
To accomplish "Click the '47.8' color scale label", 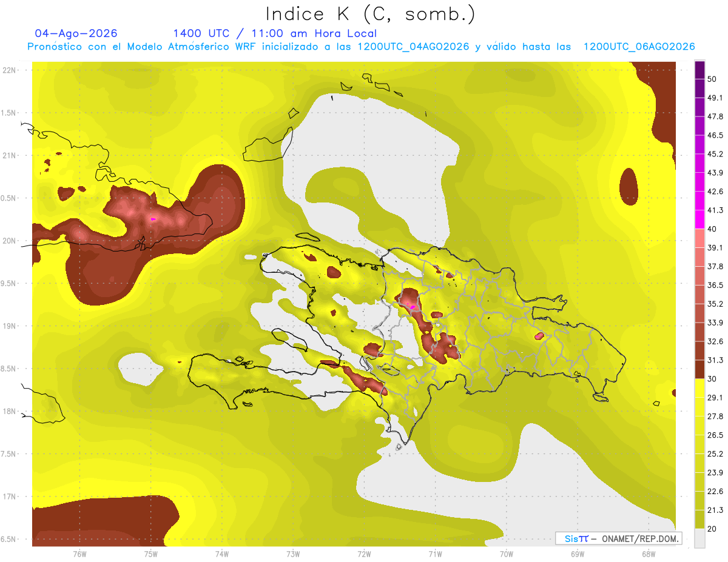I will (715, 116).
